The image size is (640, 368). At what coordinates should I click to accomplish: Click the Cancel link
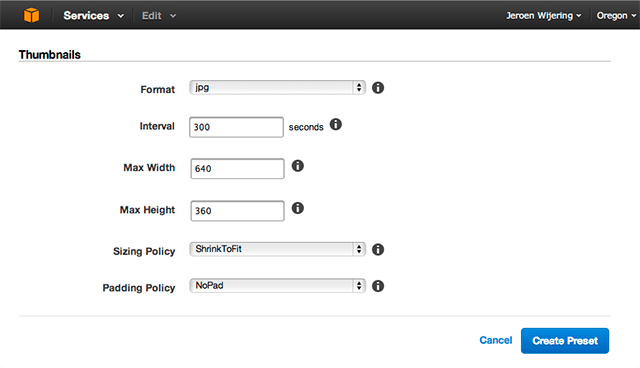(496, 340)
